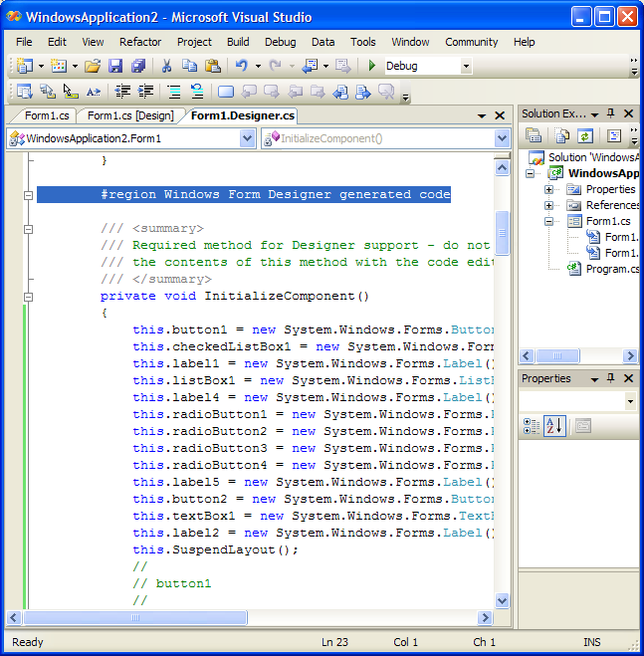Open the Debug configuration dropdown

pos(466,66)
